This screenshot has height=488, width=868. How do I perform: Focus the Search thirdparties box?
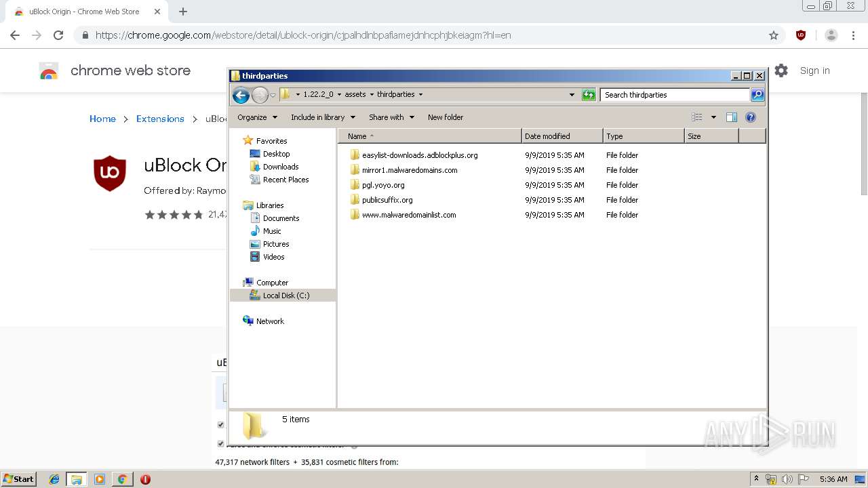point(675,95)
